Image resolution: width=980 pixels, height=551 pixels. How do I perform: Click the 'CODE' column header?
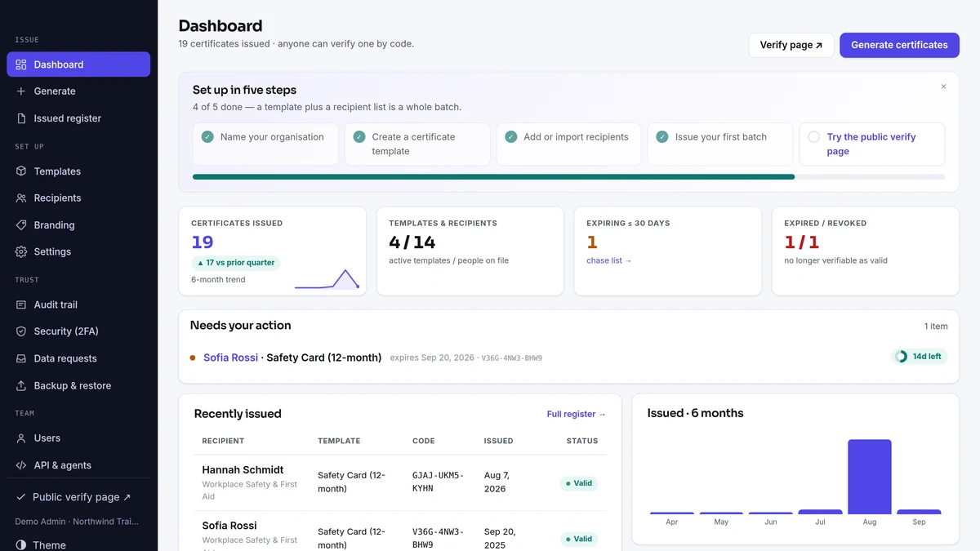424,441
